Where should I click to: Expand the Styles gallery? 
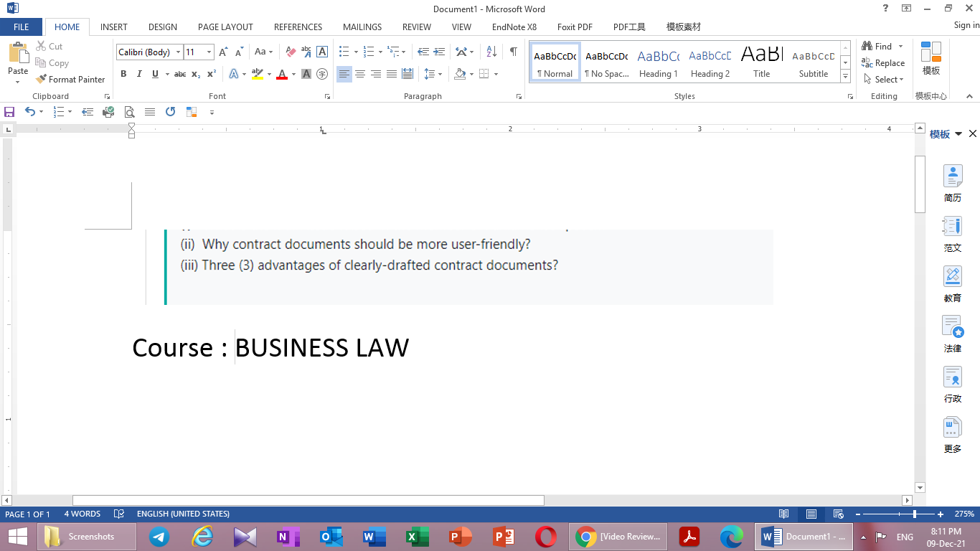(x=845, y=76)
